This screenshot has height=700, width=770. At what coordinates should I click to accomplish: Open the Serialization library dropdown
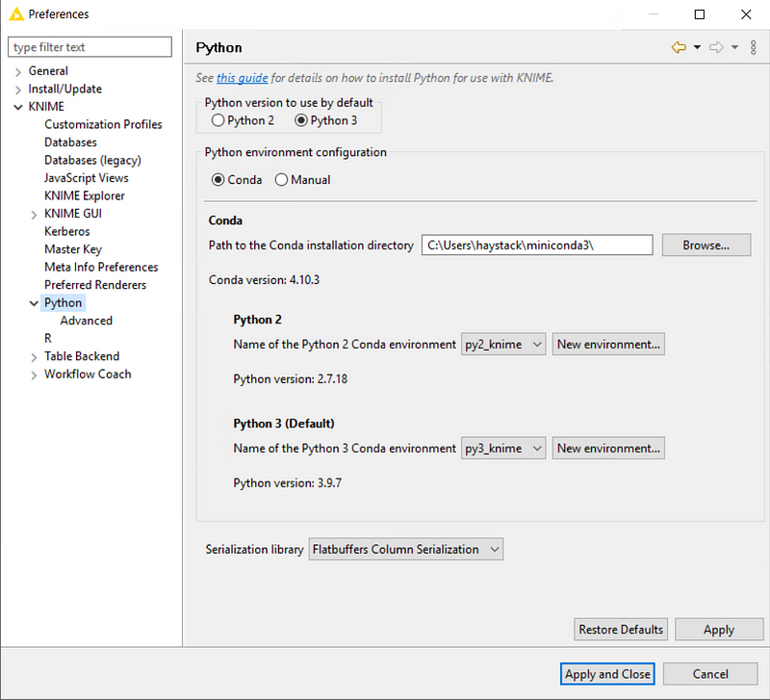(405, 549)
